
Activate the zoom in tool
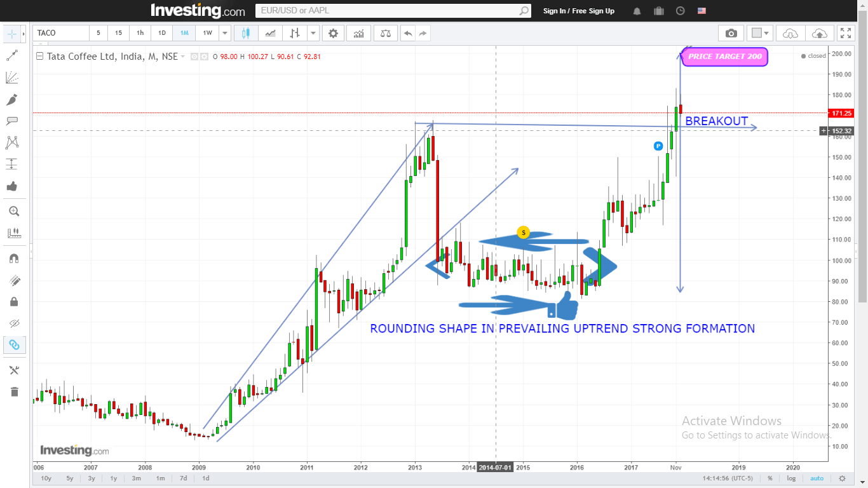pyautogui.click(x=14, y=212)
